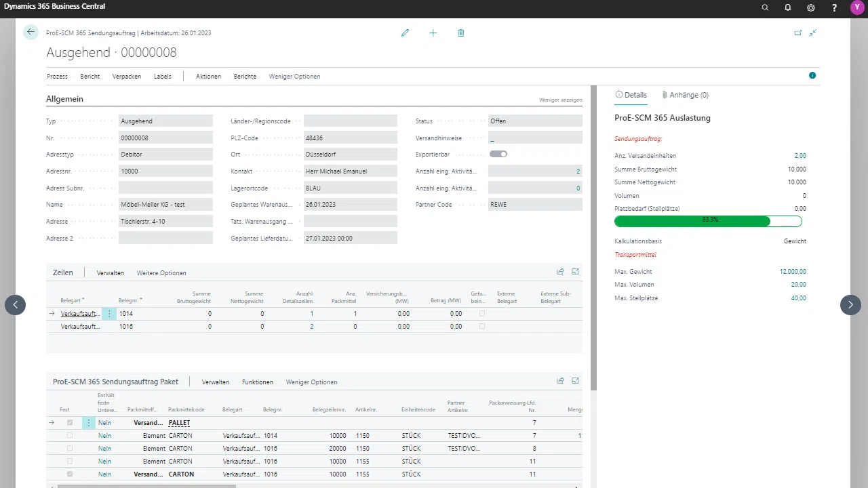Open the Berichte menu
The image size is (868, 488).
point(245,77)
